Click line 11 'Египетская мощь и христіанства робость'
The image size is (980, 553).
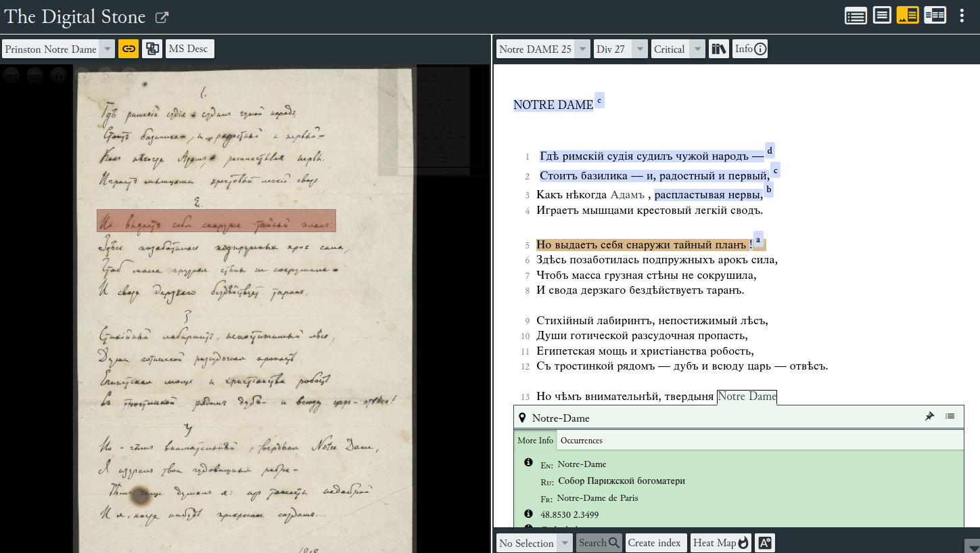[645, 351]
